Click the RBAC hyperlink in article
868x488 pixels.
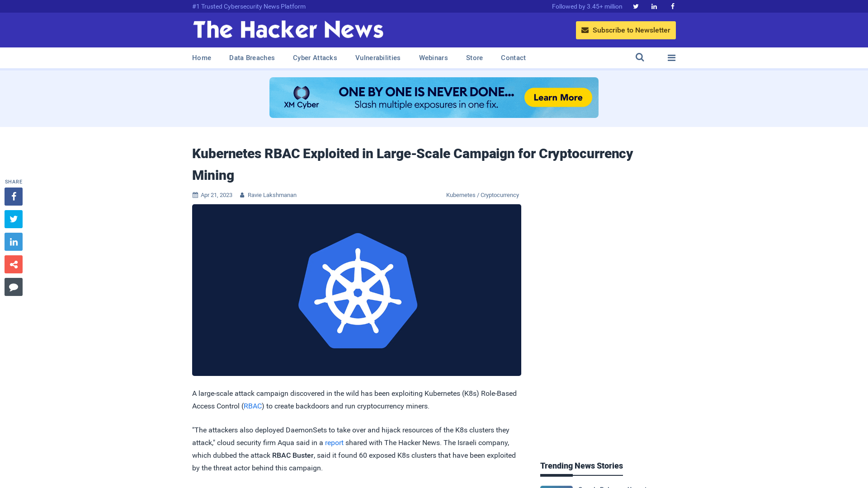point(252,406)
